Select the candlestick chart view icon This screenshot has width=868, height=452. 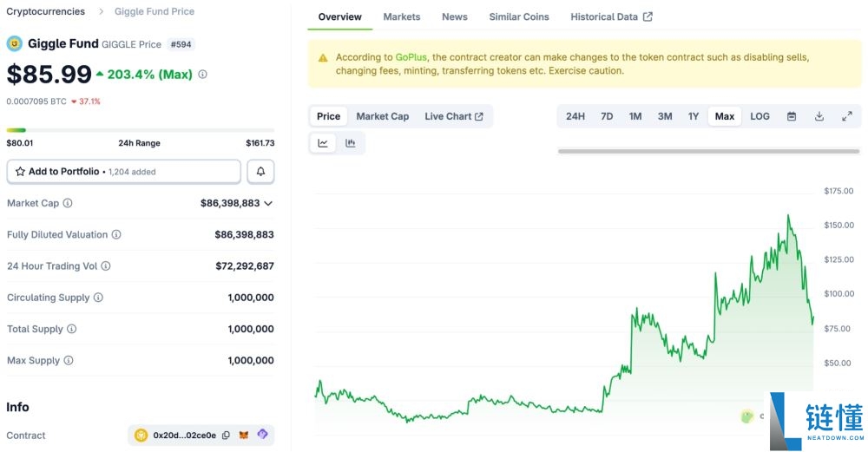(350, 143)
